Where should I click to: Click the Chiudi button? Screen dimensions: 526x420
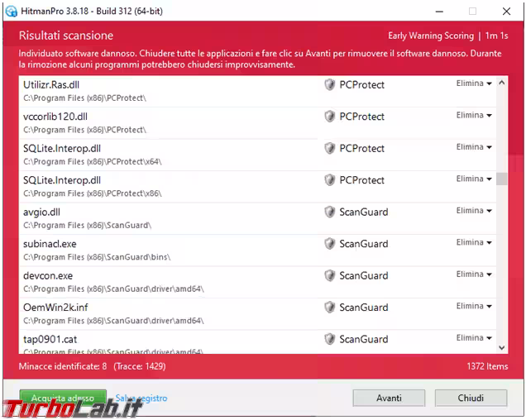pos(471,398)
